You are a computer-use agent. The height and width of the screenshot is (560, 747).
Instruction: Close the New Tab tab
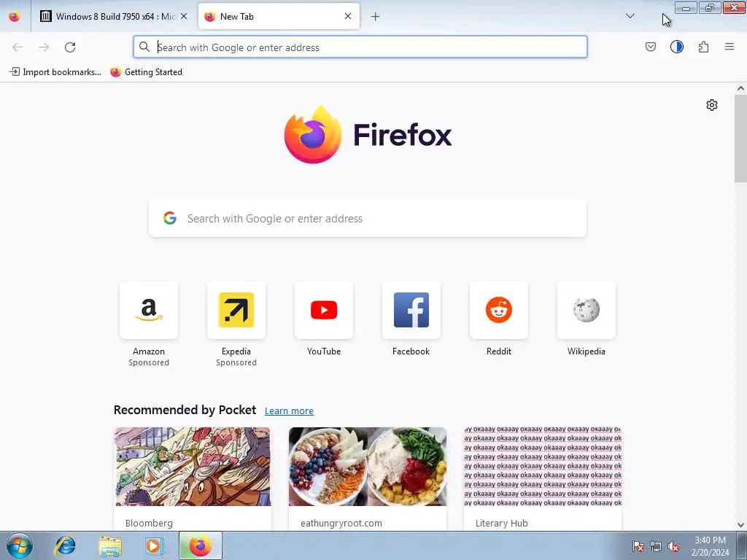(348, 16)
